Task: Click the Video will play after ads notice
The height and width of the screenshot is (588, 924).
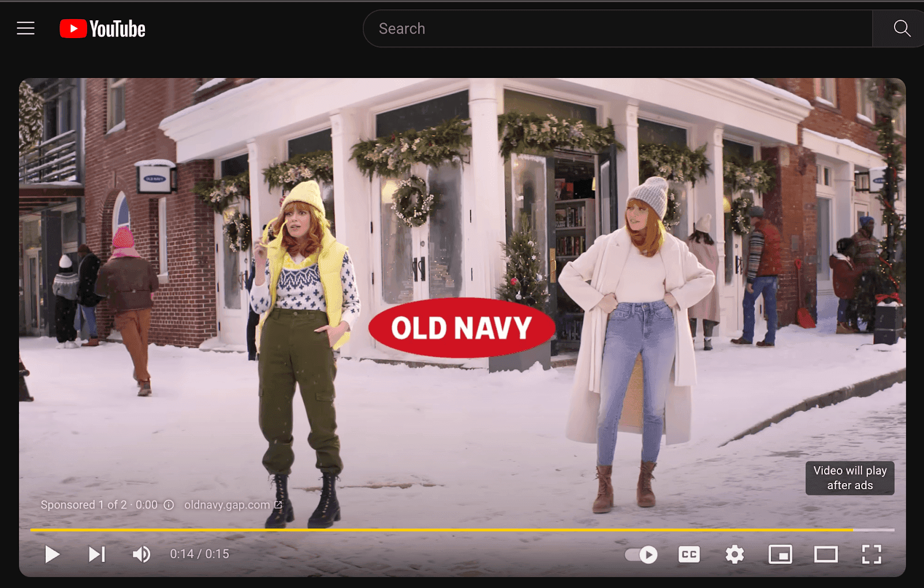Action: [x=850, y=478]
